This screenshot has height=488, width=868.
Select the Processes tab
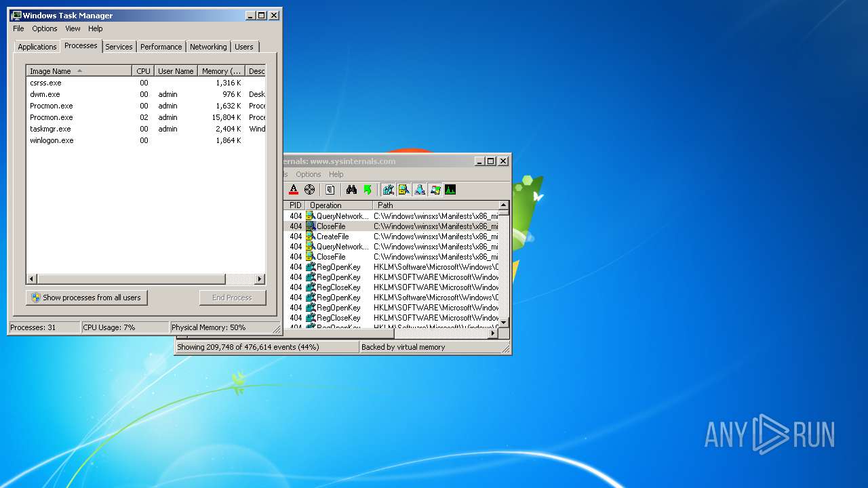(x=81, y=45)
